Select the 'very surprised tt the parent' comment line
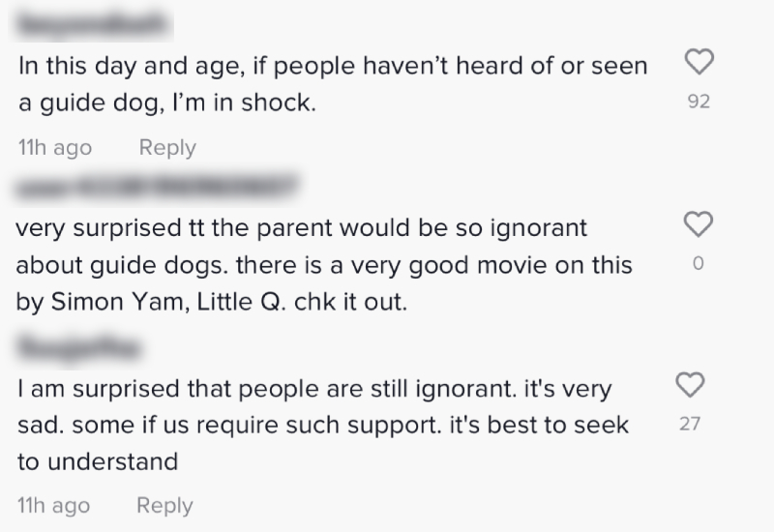The height and width of the screenshot is (532, 774). 302,229
